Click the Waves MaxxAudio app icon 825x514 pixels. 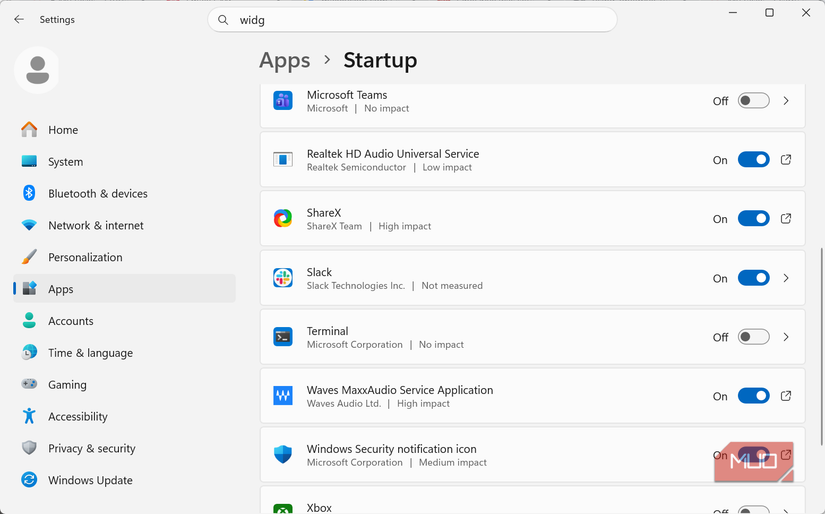click(283, 396)
